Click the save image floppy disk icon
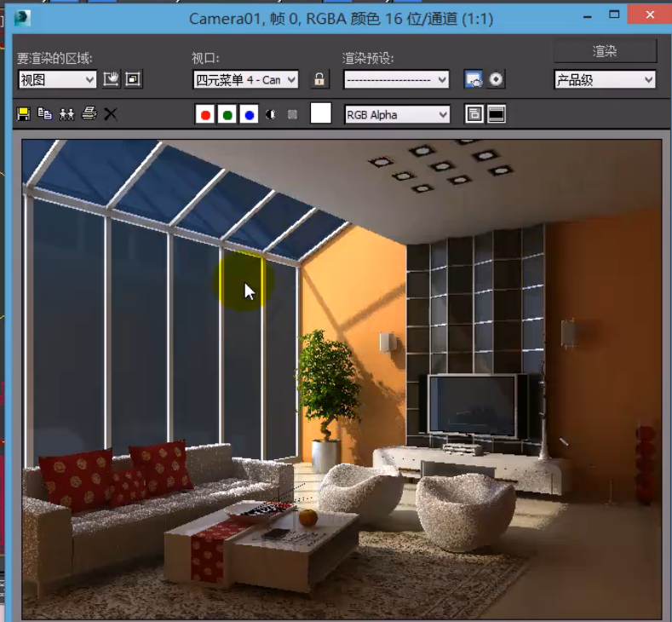The height and width of the screenshot is (622, 672). tap(23, 114)
